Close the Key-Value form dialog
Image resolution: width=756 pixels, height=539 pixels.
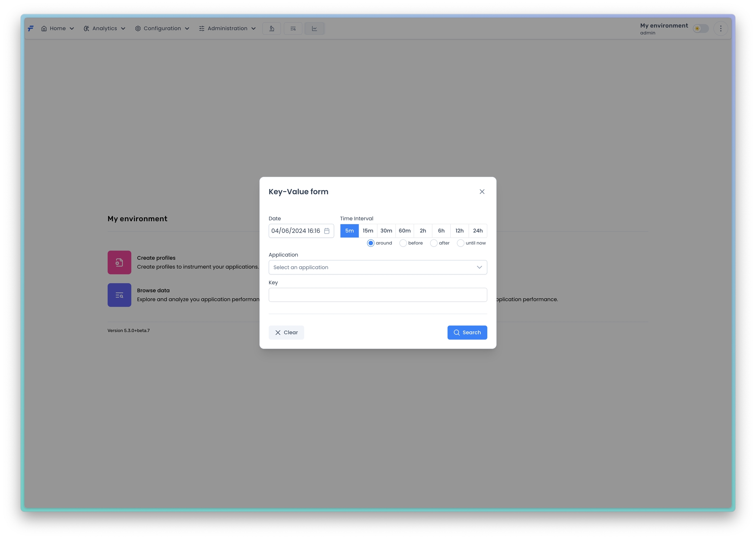tap(482, 192)
